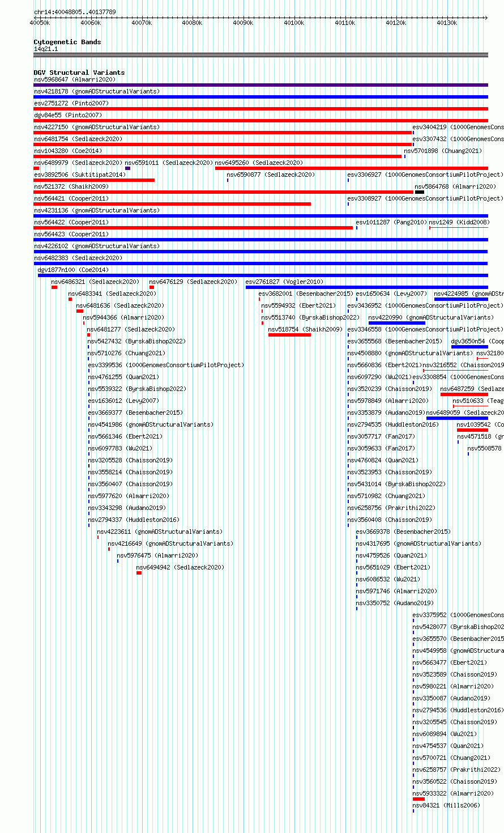Select nsv2794337 (Huddleston2016) label
504x833 pixels.
click(134, 520)
